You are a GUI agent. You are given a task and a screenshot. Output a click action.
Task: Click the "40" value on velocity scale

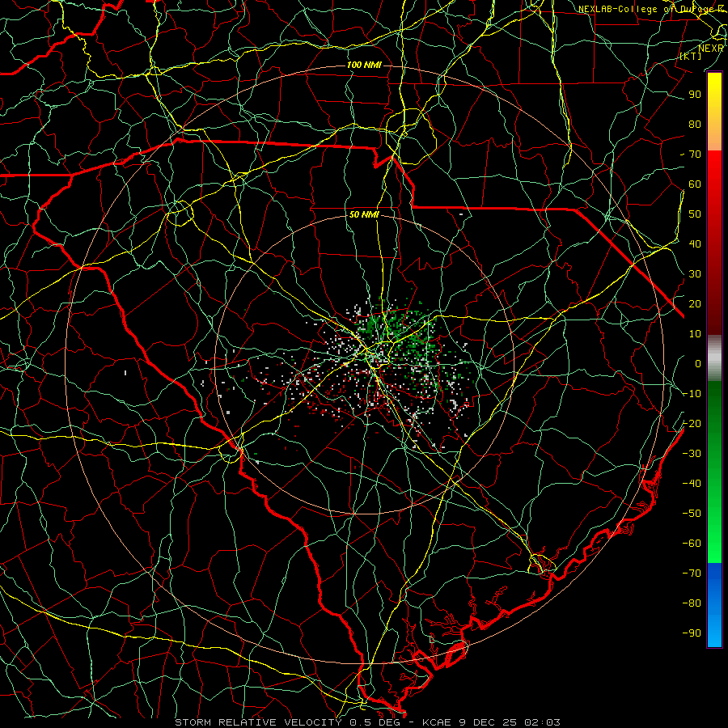(695, 243)
